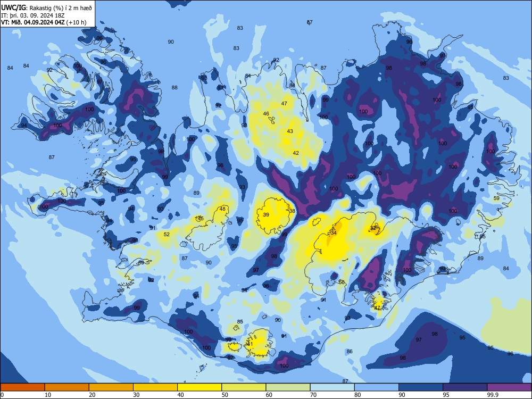Select the legend tick label 10
The width and height of the screenshot is (532, 399).
pyautogui.click(x=48, y=395)
